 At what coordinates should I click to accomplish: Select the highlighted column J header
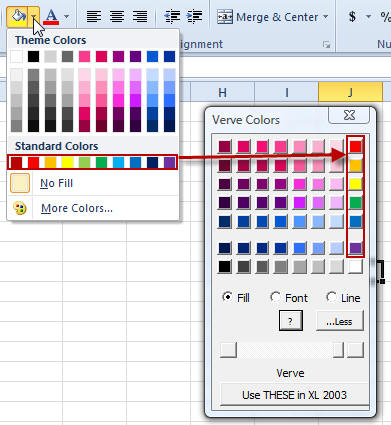click(350, 92)
